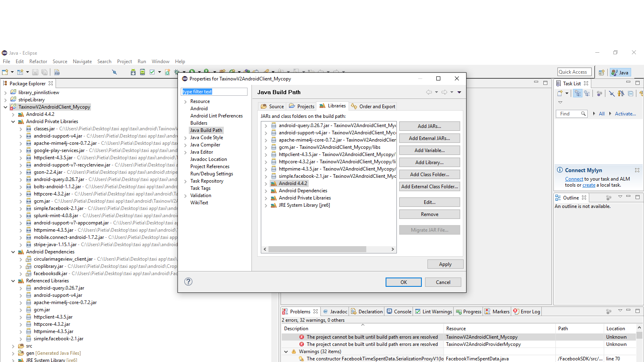Click the forward arrow in Java Build Path header

click(444, 92)
